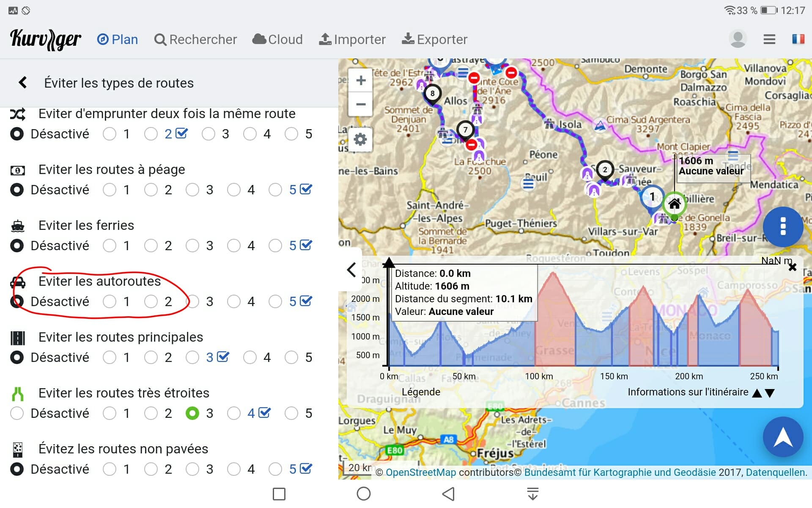Tap the blue navigation arrow button

783,437
